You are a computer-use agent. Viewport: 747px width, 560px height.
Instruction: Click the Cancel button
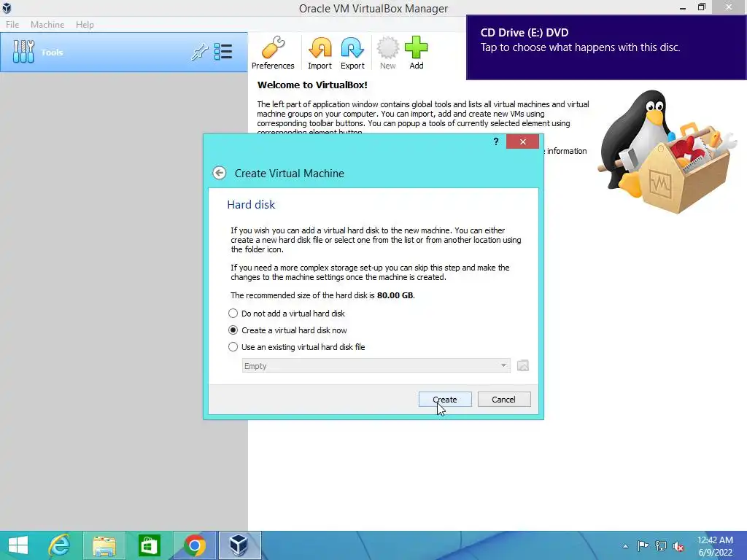pyautogui.click(x=504, y=400)
